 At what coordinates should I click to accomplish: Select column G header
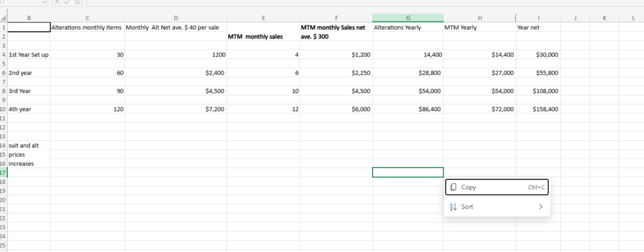click(408, 18)
